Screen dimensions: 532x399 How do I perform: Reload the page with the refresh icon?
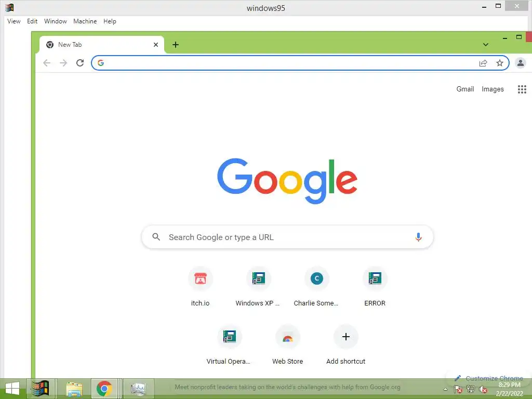[x=80, y=63]
